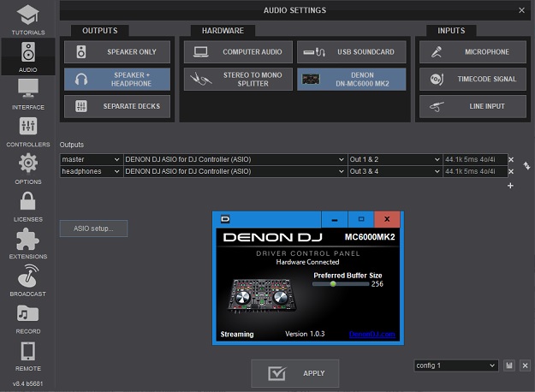The height and width of the screenshot is (392, 535).
Task: Click the 256 buffer size value
Action: pyautogui.click(x=377, y=284)
